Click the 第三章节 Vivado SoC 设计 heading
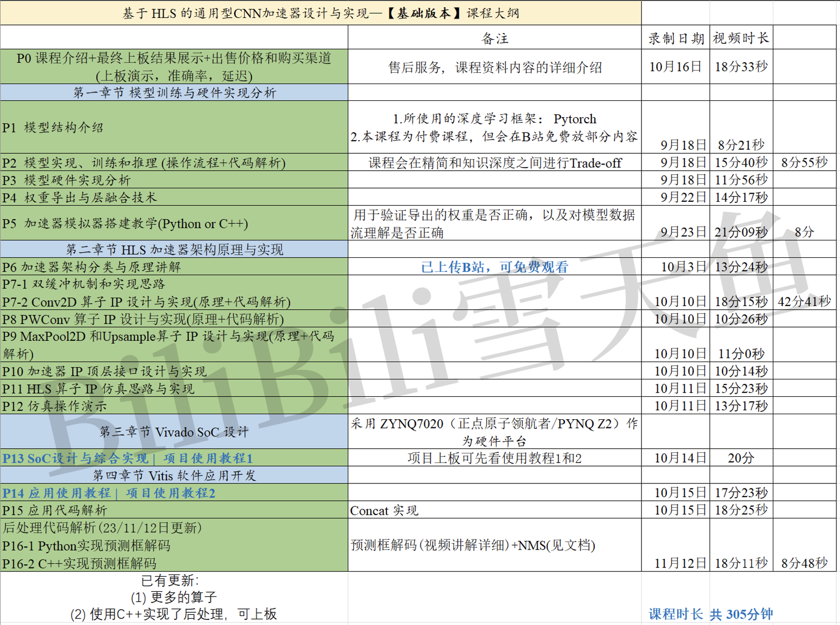Image resolution: width=840 pixels, height=625 pixels. [x=174, y=431]
